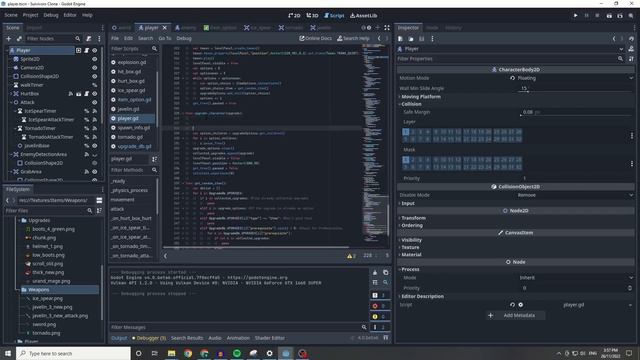640x360 pixels.
Task: Load resource icon in Inspector toolbar
Action: (x=411, y=39)
